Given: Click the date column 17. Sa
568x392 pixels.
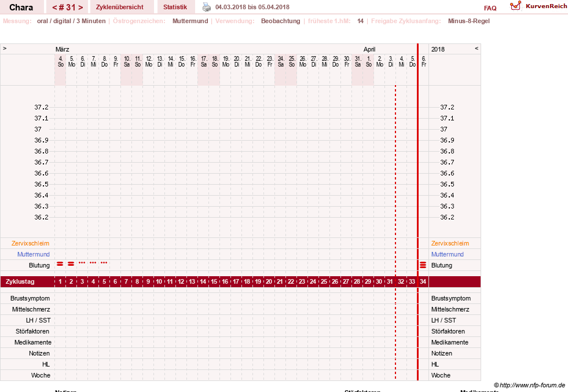Looking at the screenshot, I should coord(204,61).
